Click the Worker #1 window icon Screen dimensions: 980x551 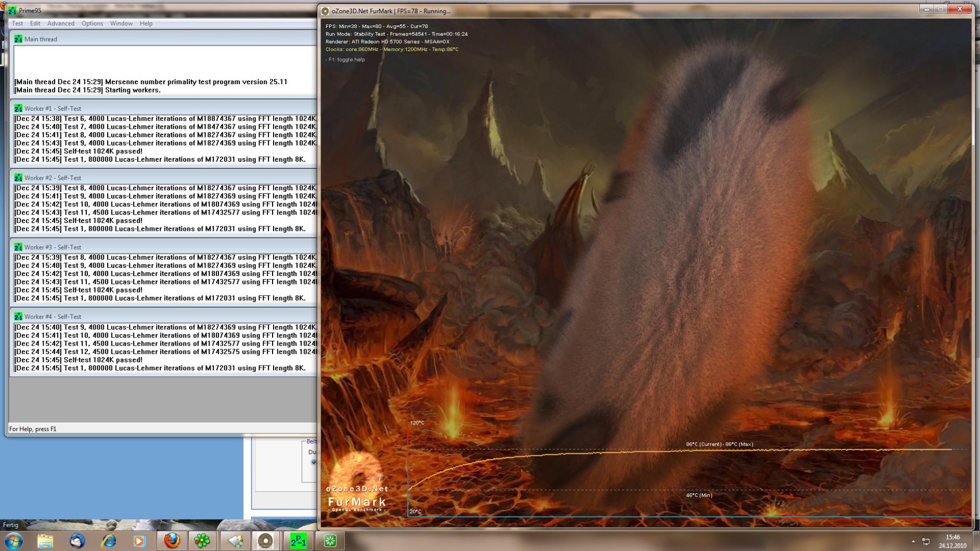(18, 109)
